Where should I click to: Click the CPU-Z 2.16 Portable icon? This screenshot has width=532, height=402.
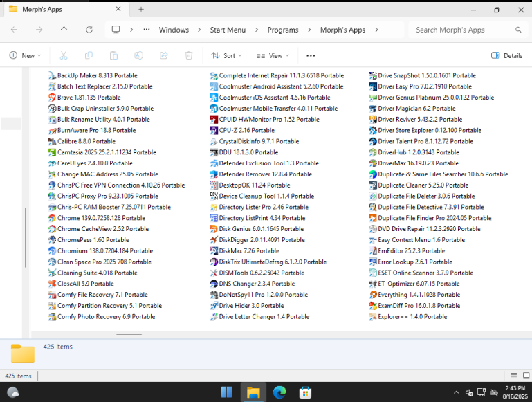tap(213, 131)
